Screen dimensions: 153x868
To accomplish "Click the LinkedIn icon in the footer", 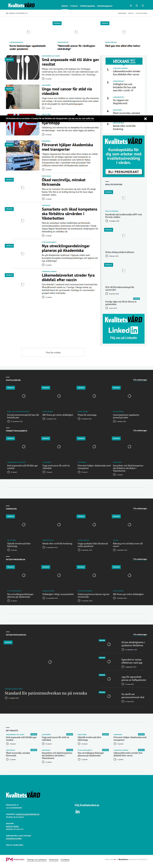I will click(x=77, y=812).
